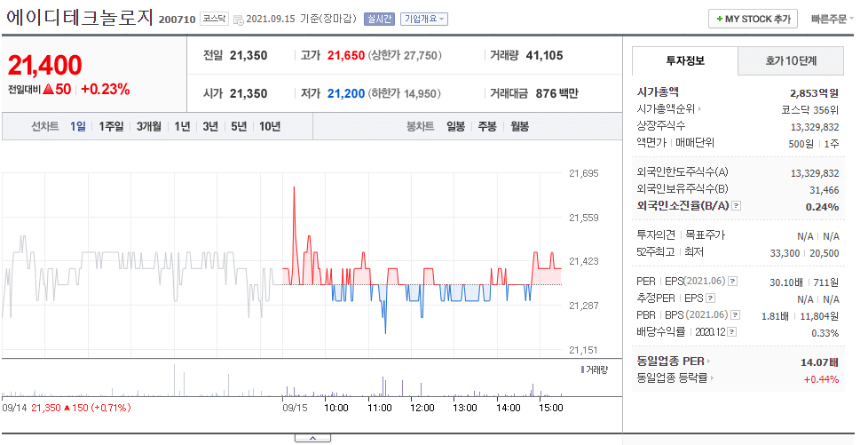Click the arrow beside 동일업종 PER
Image resolution: width=868 pixels, height=445 pixels.
(x=708, y=362)
